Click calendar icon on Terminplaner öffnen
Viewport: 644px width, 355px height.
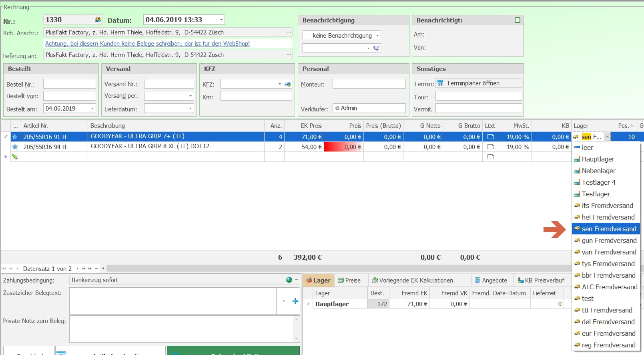pos(440,83)
